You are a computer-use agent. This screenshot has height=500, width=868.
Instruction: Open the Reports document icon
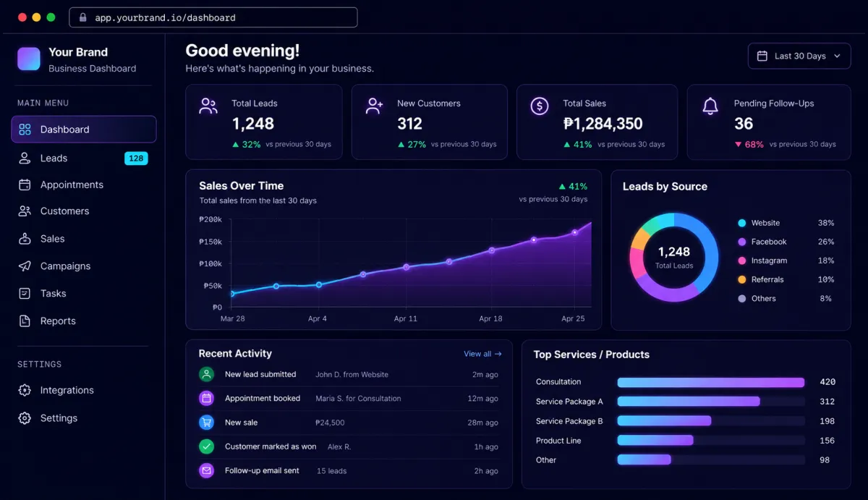[25, 321]
